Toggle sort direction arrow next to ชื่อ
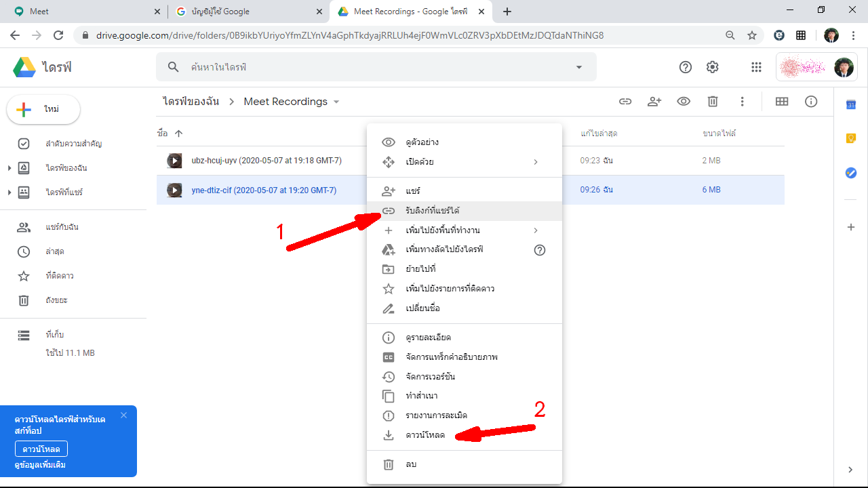Screen dimensions: 868x488 (x=179, y=134)
